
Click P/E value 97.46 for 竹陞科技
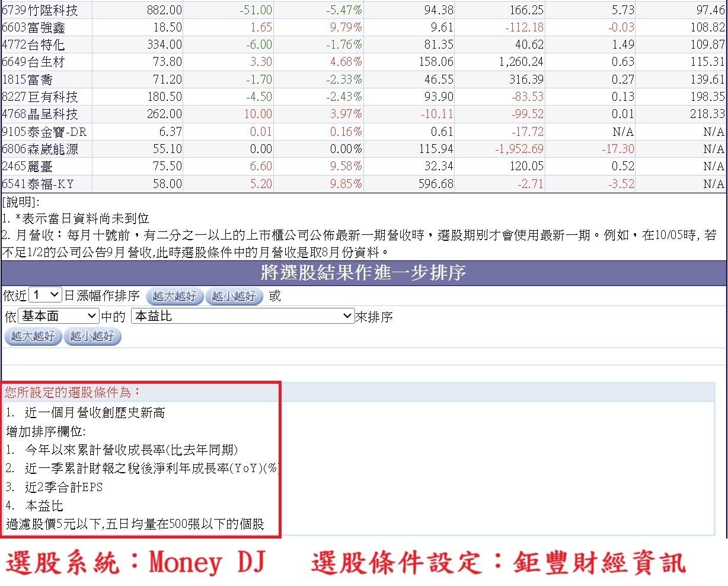(x=710, y=10)
